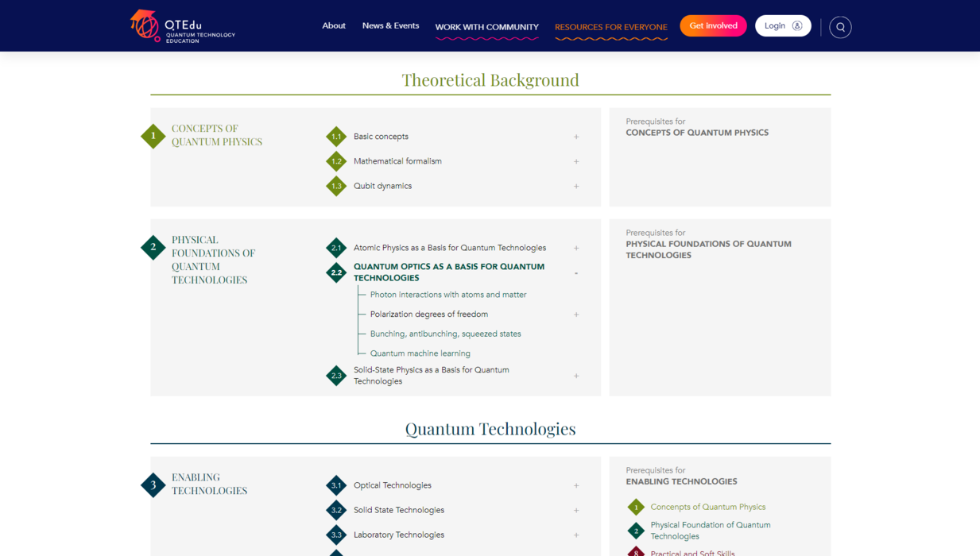The height and width of the screenshot is (556, 980).
Task: Click prerequisite diamond for Concepts of Quantum Physics
Action: pyautogui.click(x=636, y=507)
